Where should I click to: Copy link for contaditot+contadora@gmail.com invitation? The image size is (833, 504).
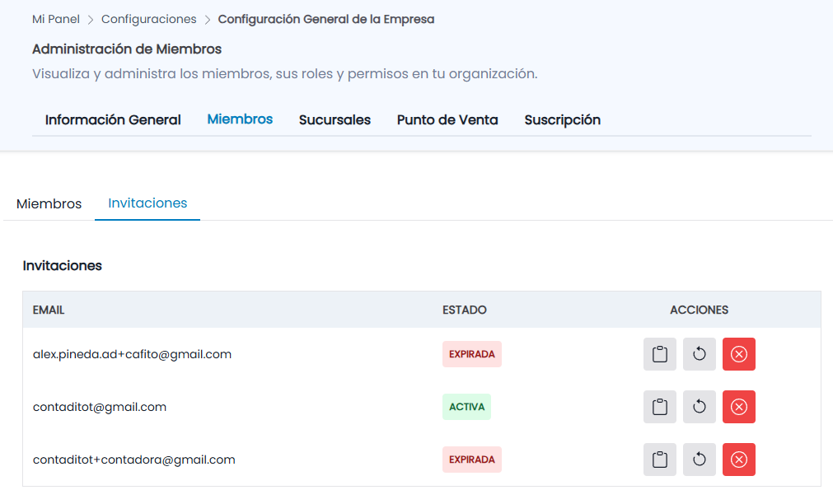(x=659, y=460)
